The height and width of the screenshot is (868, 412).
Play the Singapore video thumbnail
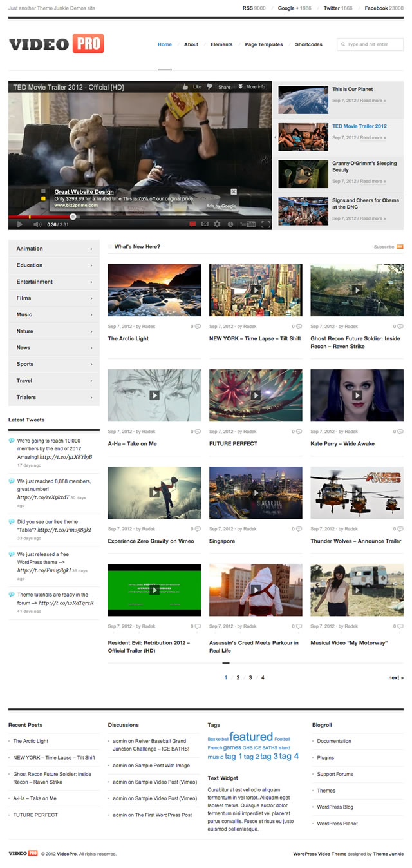(256, 492)
